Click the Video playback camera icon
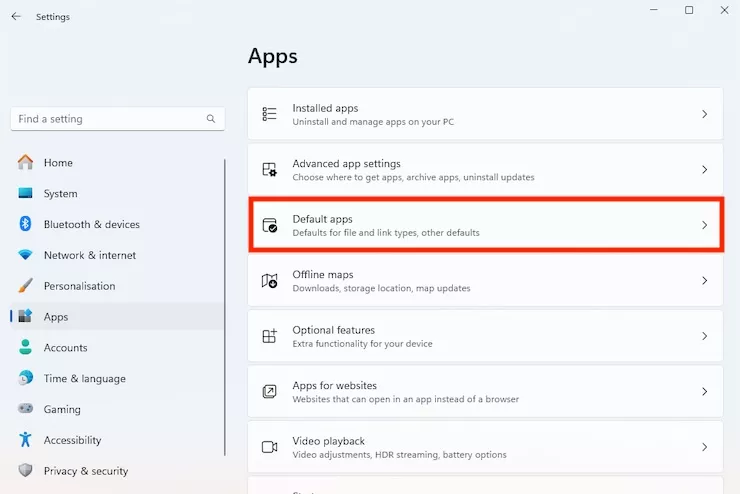 pyautogui.click(x=269, y=447)
